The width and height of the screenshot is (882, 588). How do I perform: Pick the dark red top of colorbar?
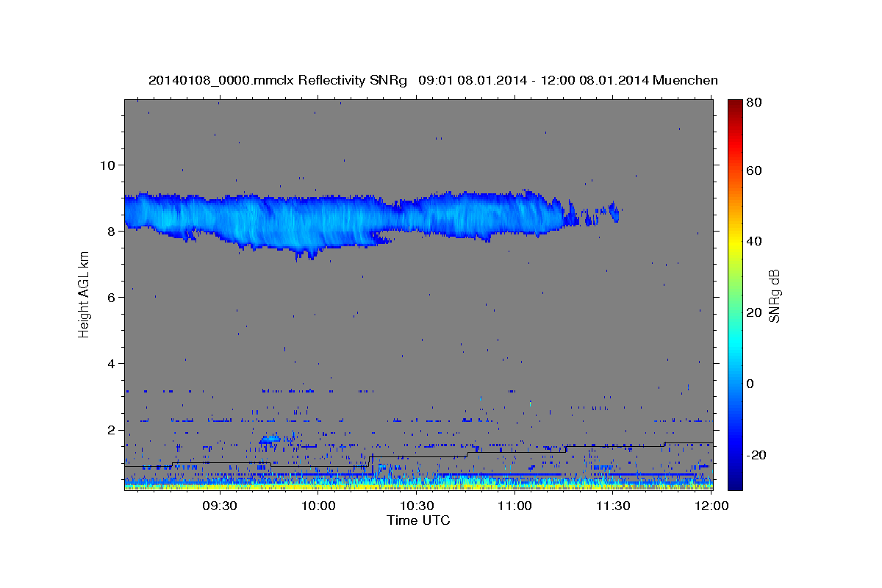(x=735, y=104)
